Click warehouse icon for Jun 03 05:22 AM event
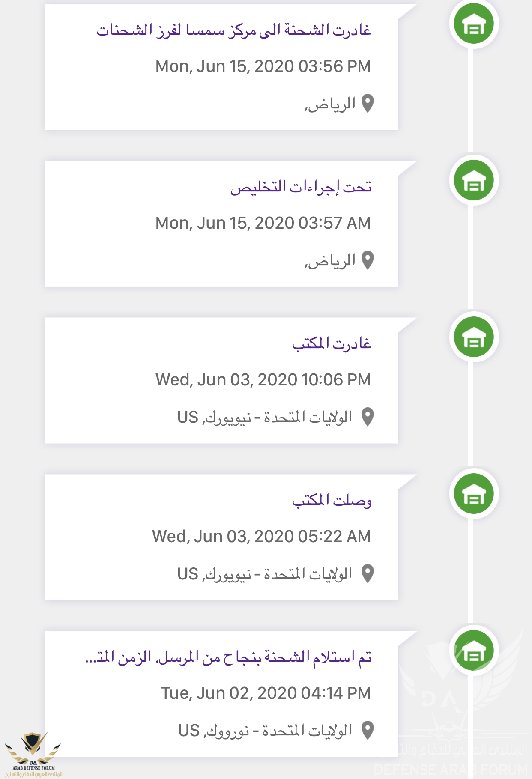This screenshot has width=532, height=779. [x=474, y=494]
